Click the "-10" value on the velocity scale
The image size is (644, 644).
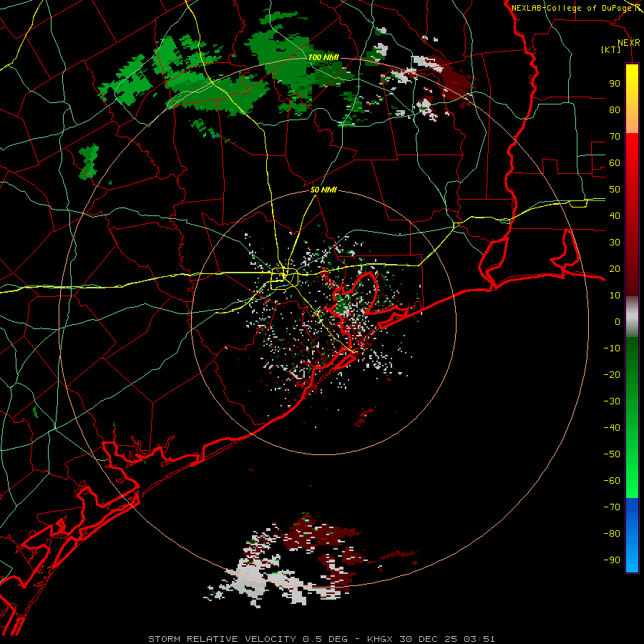click(612, 348)
